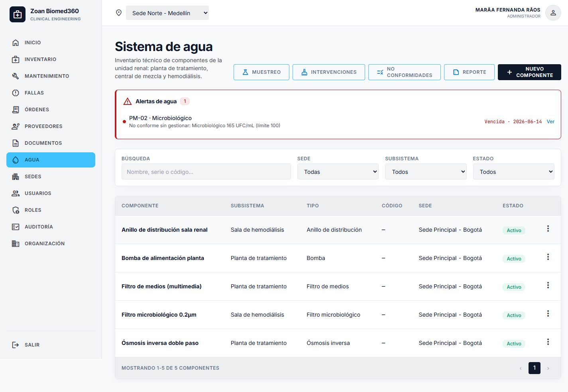
Task: Click the location pin icon beside sede selector
Action: tap(119, 13)
